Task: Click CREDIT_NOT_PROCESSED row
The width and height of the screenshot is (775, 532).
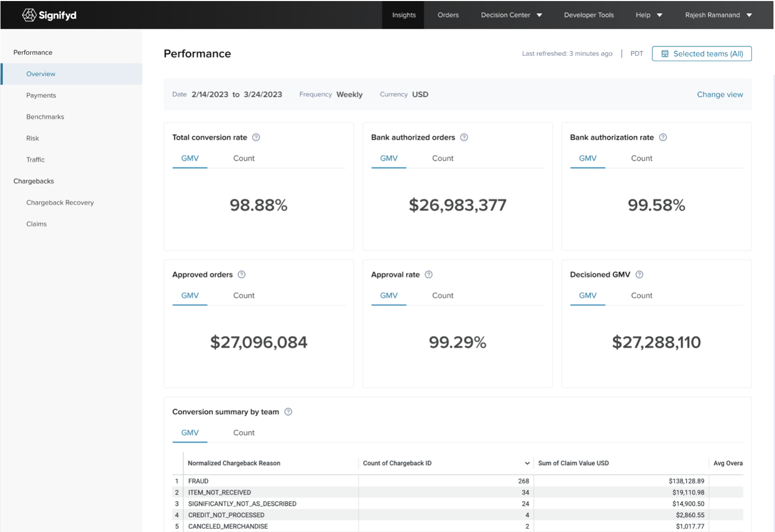Action: (458, 515)
